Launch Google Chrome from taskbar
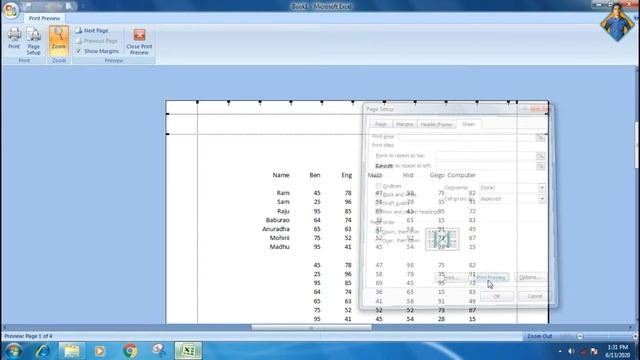Image resolution: width=640 pixels, height=360 pixels. (x=130, y=351)
